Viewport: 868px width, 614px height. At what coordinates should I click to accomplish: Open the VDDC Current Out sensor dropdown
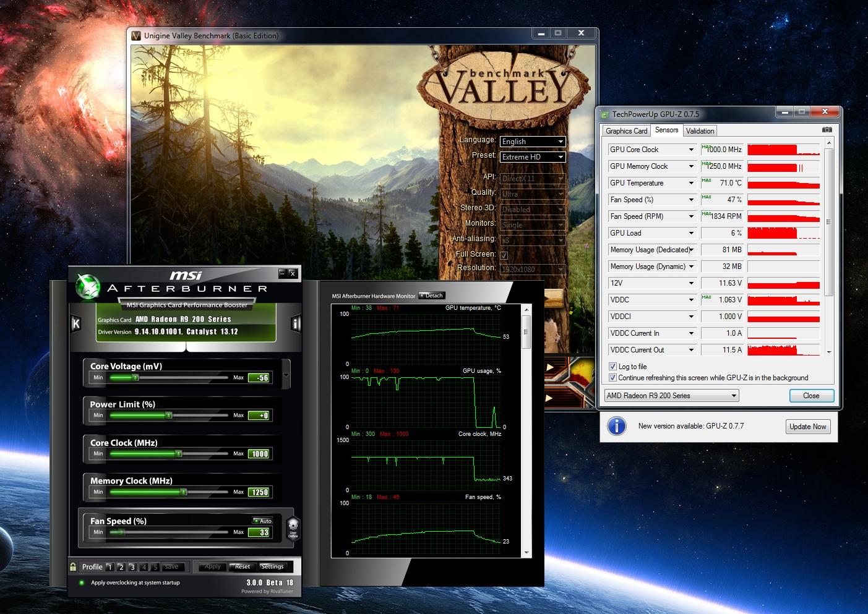point(691,350)
